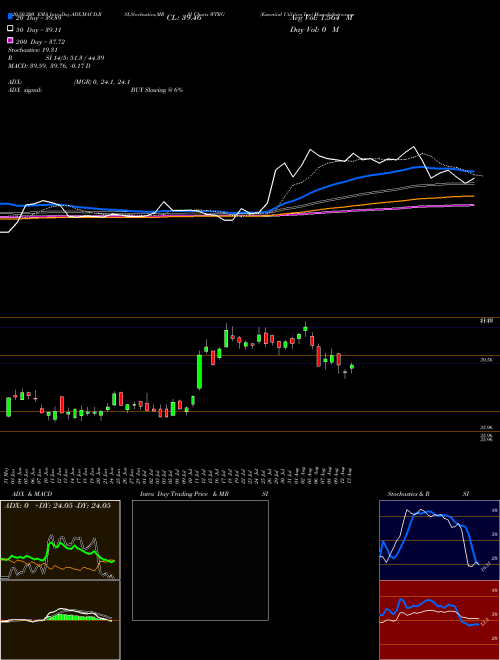Click the first date label '31 May' on axis
The height and width of the screenshot is (660, 500).
click(x=8, y=474)
